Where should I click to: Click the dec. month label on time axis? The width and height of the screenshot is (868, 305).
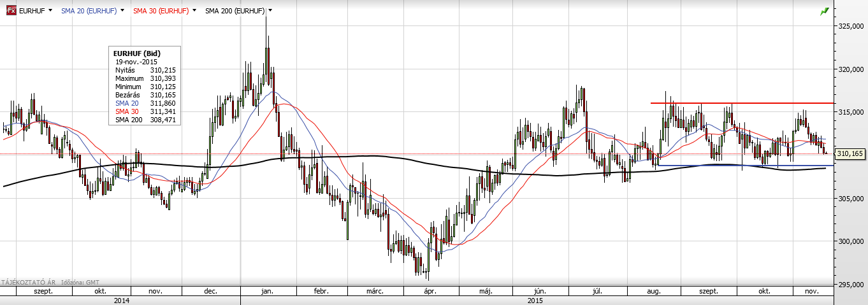point(210,290)
